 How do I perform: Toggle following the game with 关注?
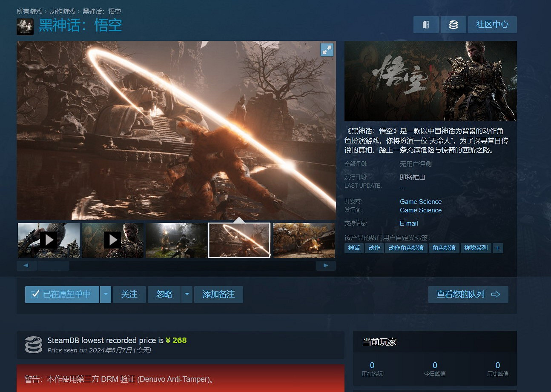coord(129,295)
